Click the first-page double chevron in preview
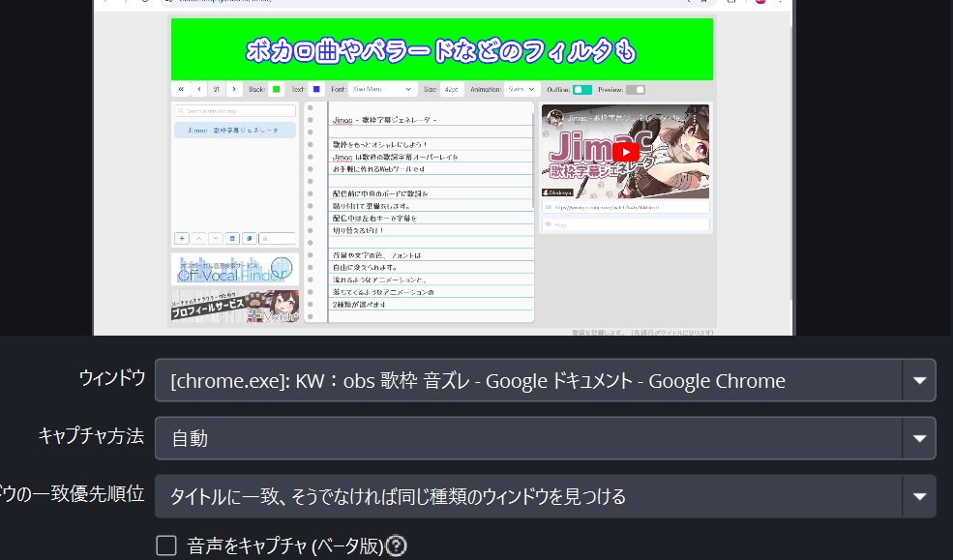The width and height of the screenshot is (953, 560). [181, 89]
